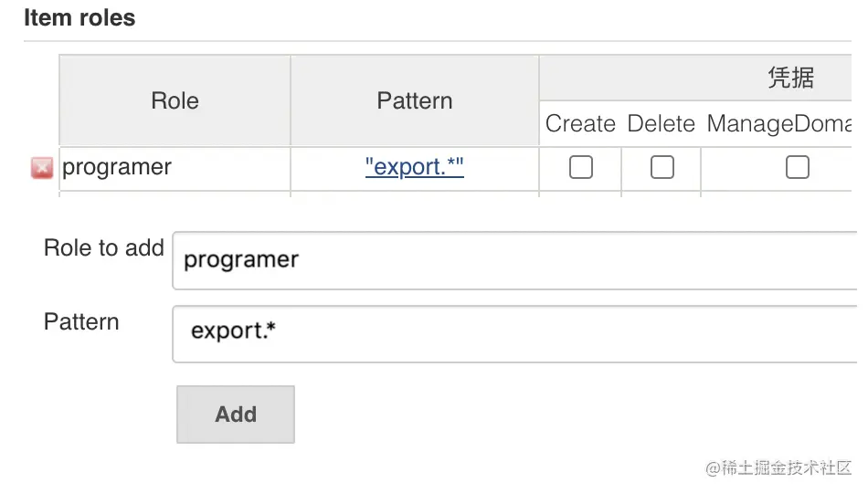The width and height of the screenshot is (868, 493).
Task: Click the Create column header
Action: tap(580, 123)
